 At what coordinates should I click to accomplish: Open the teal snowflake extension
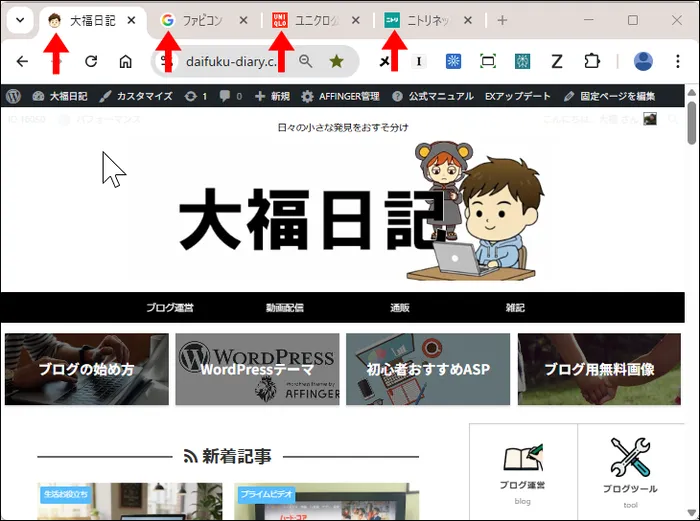coord(522,61)
